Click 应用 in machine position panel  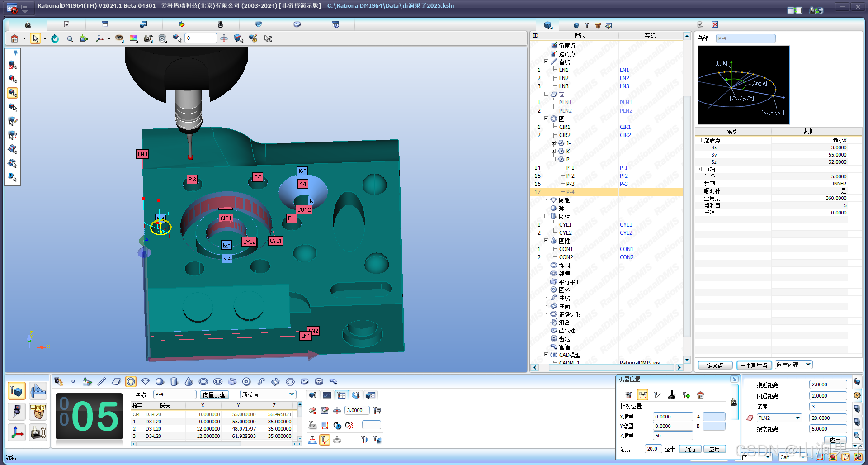point(714,449)
